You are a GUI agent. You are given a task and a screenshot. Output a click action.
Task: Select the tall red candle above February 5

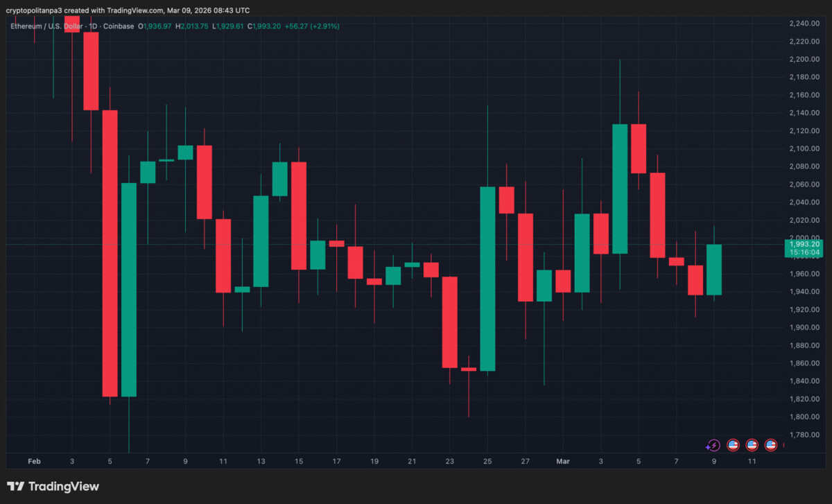click(x=110, y=253)
